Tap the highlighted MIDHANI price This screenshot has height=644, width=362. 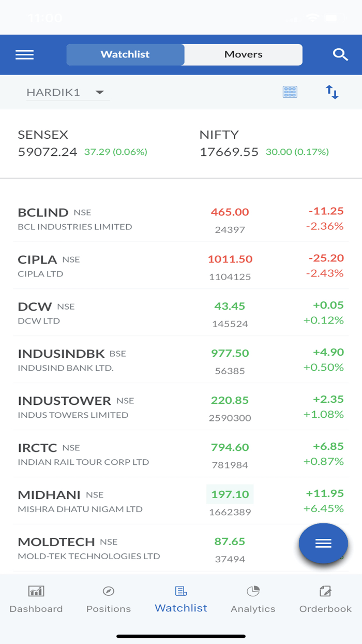click(x=230, y=494)
